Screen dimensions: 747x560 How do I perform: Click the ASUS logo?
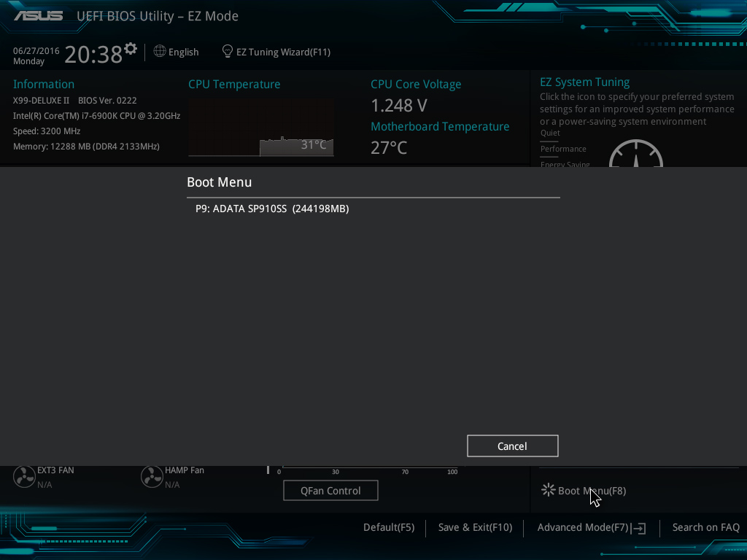(x=38, y=15)
